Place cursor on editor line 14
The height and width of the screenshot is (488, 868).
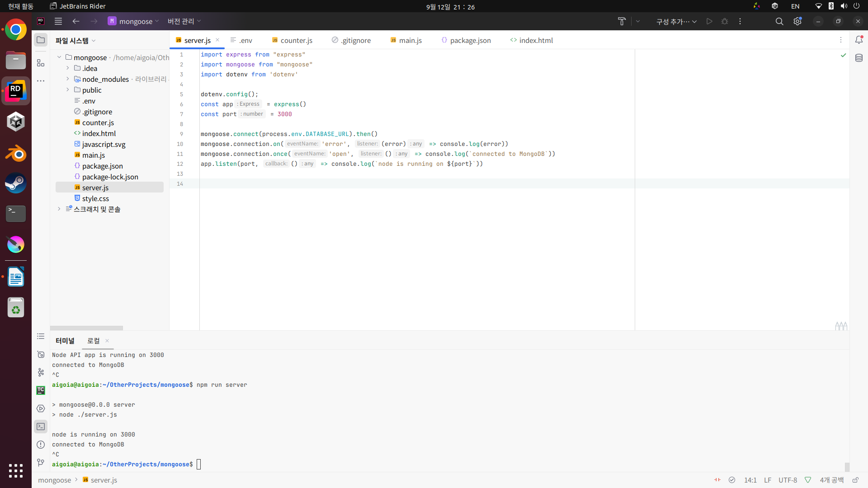click(x=524, y=183)
